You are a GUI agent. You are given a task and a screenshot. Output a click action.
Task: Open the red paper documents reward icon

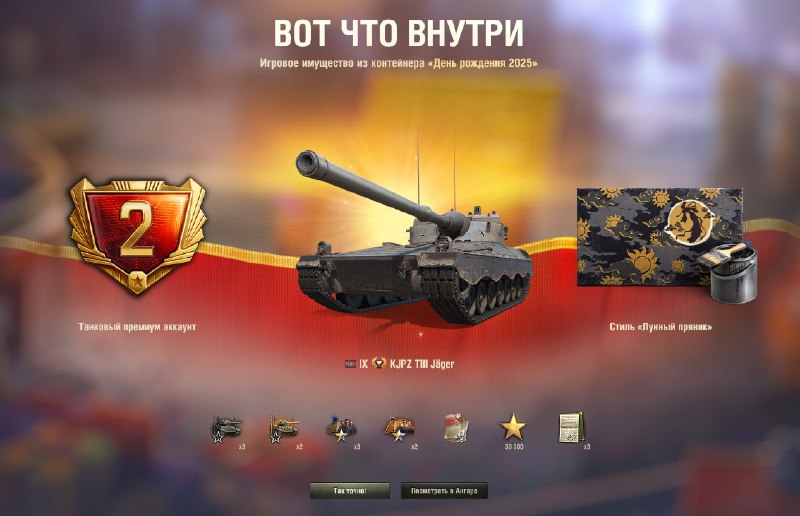(x=456, y=428)
